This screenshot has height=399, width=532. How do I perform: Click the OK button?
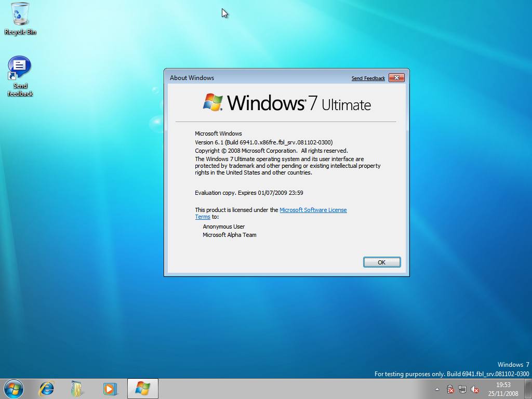pyautogui.click(x=382, y=262)
